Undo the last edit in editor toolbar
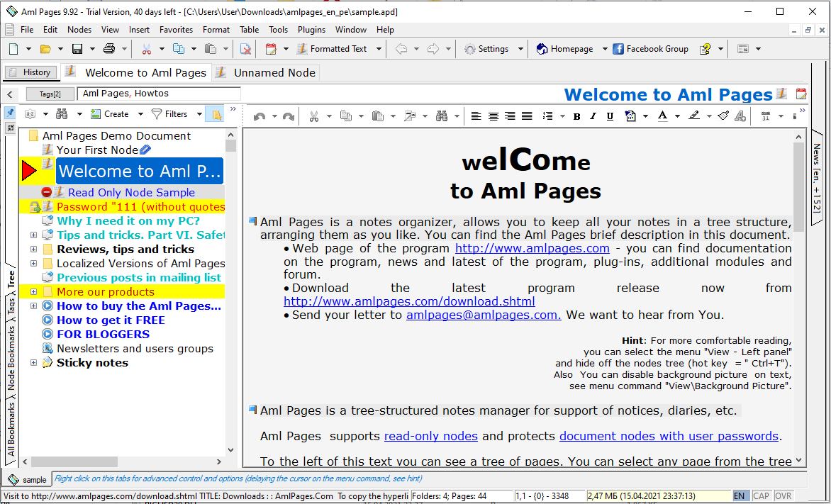 tap(260, 116)
